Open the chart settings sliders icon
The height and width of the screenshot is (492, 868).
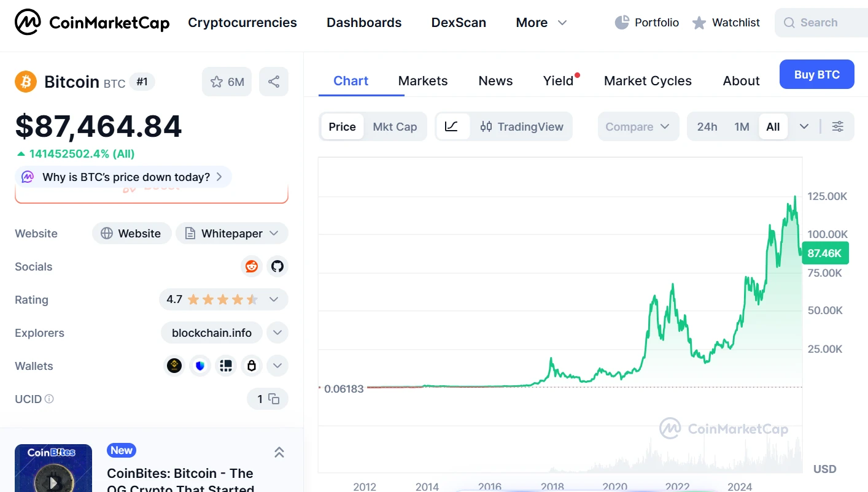(x=838, y=126)
